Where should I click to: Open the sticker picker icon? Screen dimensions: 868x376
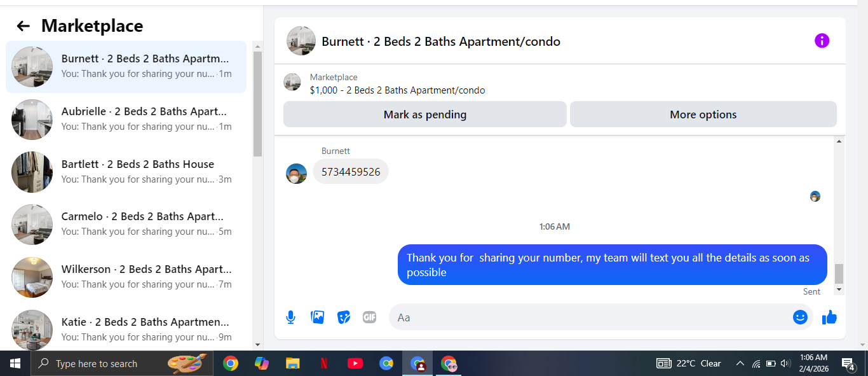(x=344, y=317)
